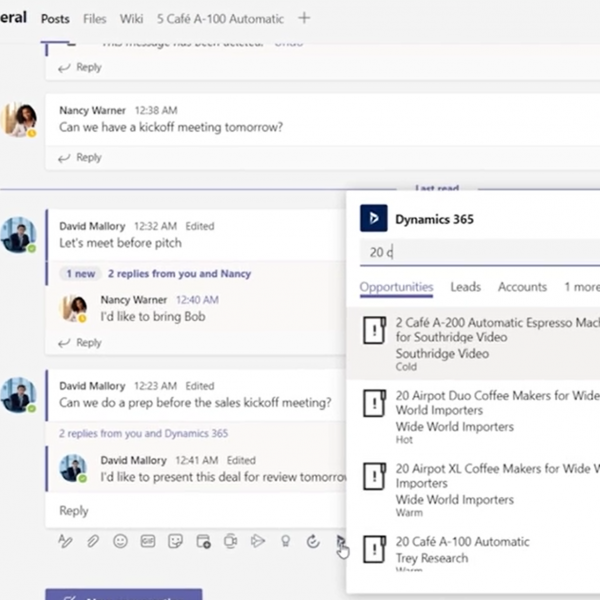
Task: Switch to the Posts tab
Action: point(55,19)
